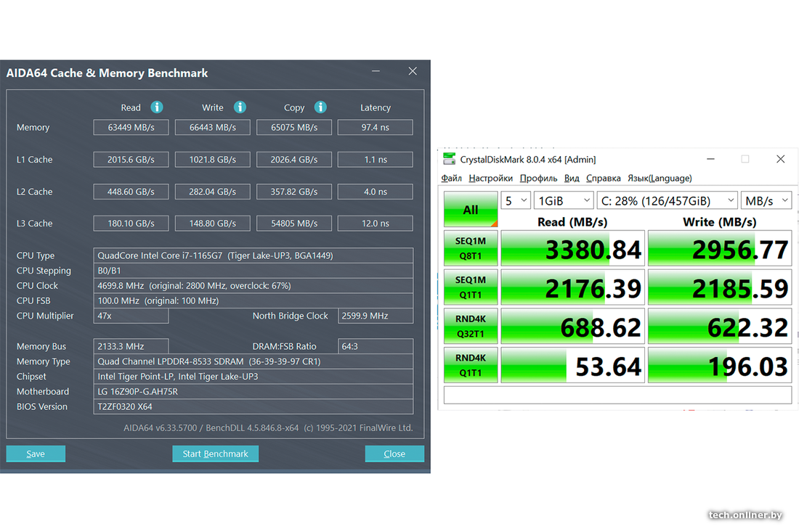Open the drive dropdown C: 28% (126/457GiB)
The width and height of the screenshot is (799, 532).
[x=667, y=200]
